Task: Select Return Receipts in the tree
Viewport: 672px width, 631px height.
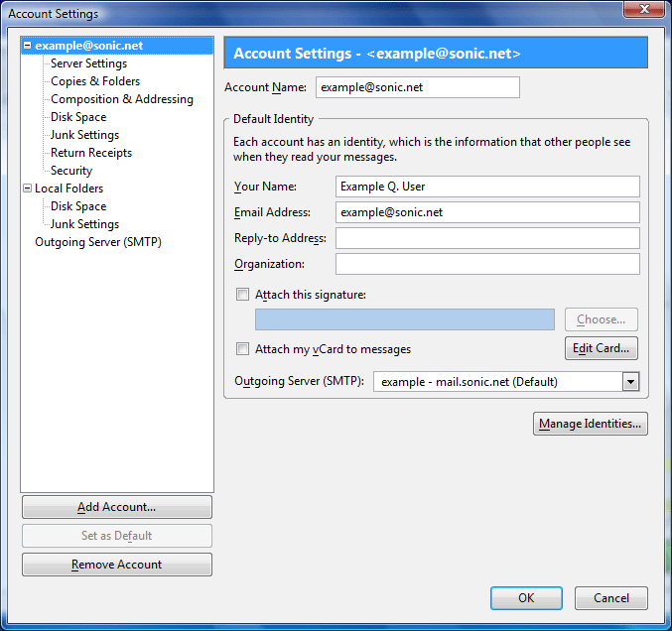Action: [x=91, y=153]
